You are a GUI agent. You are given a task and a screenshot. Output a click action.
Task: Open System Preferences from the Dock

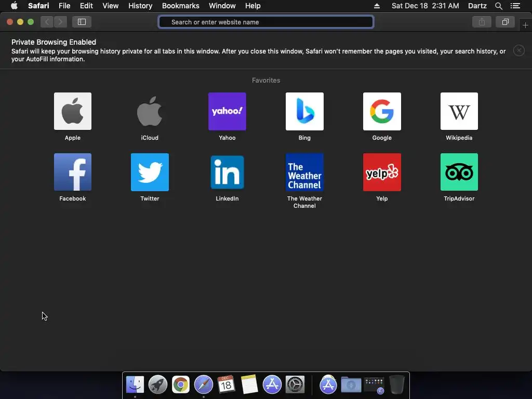point(295,385)
